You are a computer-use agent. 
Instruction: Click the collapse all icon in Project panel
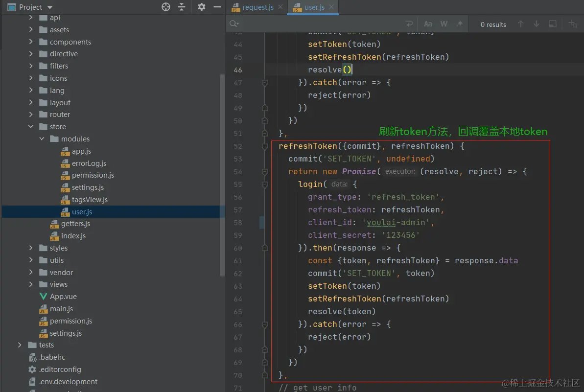182,7
